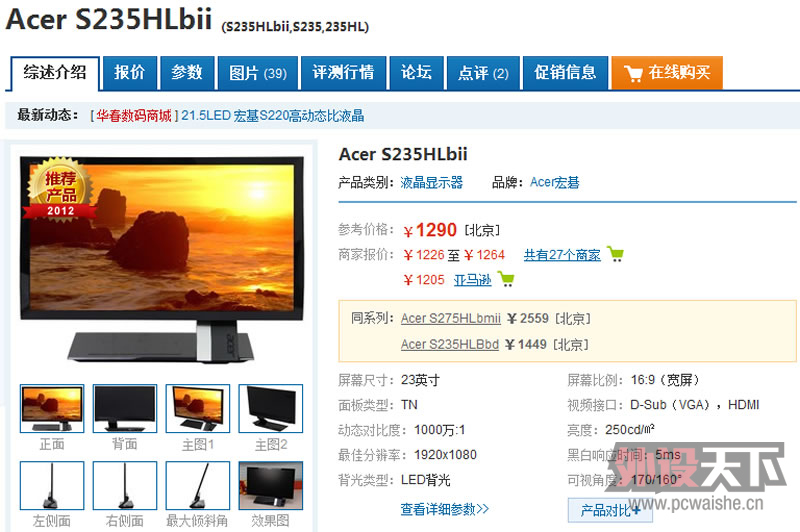
Task: Select the 效果图 thumbnail
Action: coord(271,486)
